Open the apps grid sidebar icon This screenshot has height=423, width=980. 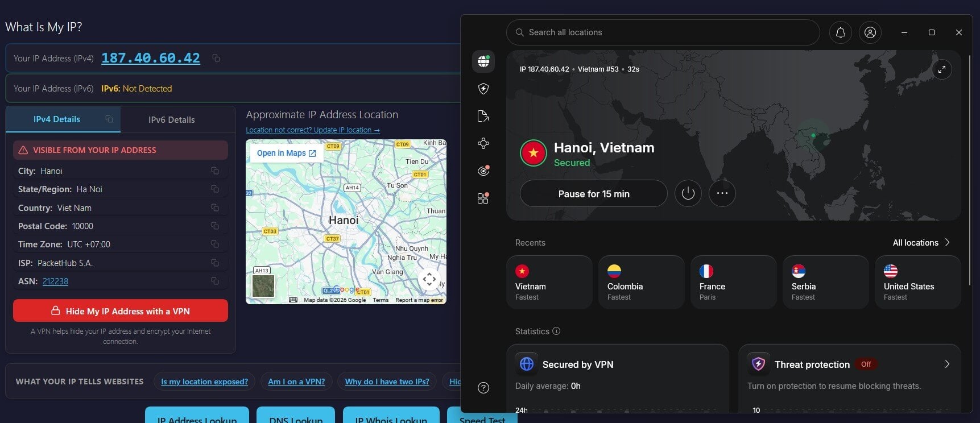483,198
